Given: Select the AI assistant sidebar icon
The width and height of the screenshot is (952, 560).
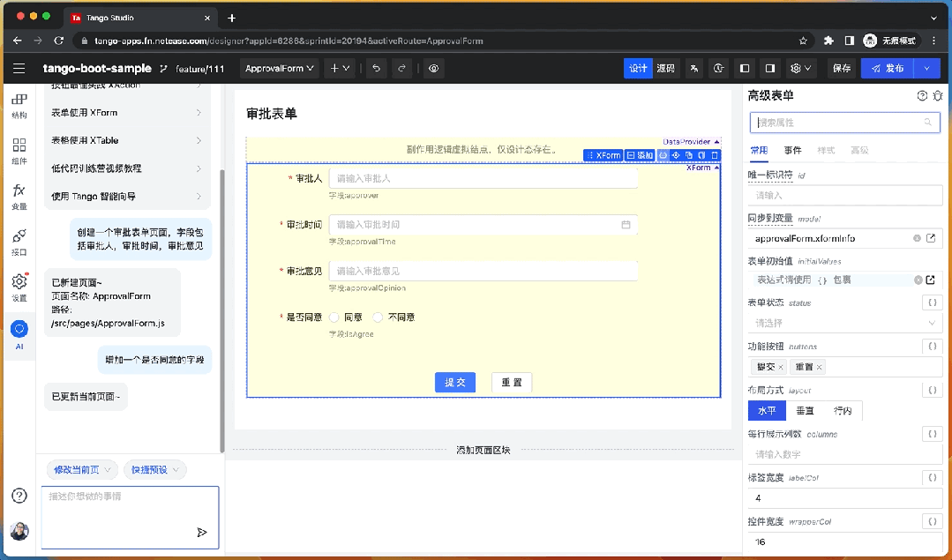Looking at the screenshot, I should [x=19, y=335].
